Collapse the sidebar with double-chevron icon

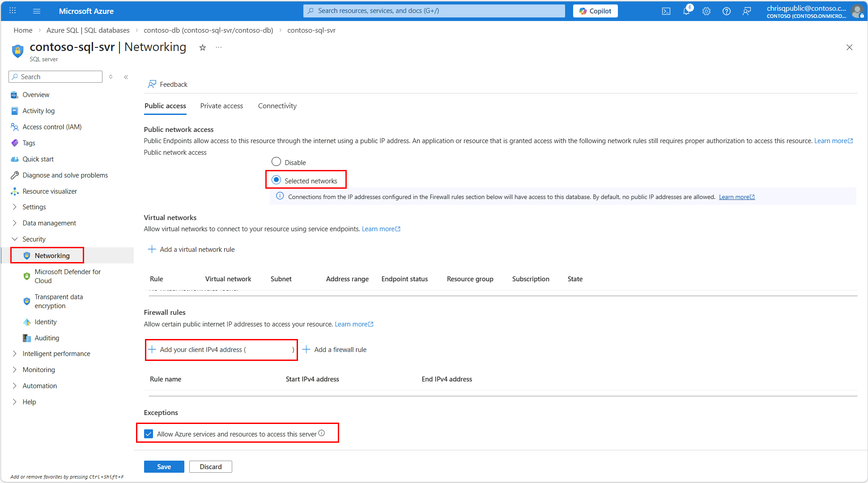coord(126,77)
